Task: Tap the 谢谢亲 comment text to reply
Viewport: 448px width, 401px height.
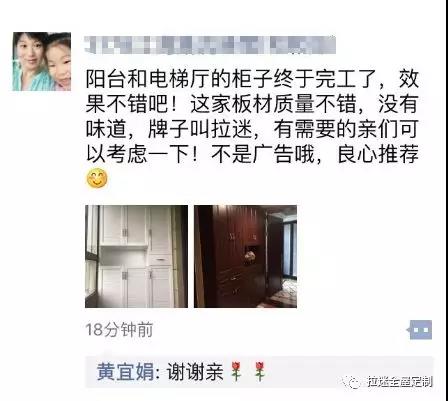Action: click(x=194, y=372)
